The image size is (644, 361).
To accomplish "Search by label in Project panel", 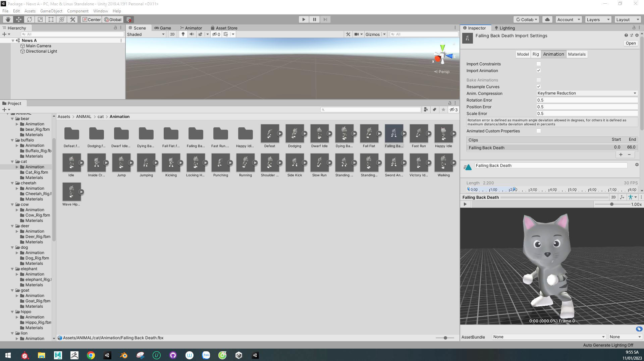I will point(435,110).
